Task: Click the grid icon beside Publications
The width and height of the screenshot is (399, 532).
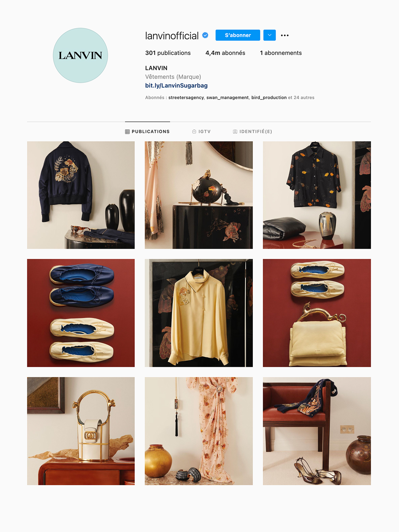Action: point(127,132)
